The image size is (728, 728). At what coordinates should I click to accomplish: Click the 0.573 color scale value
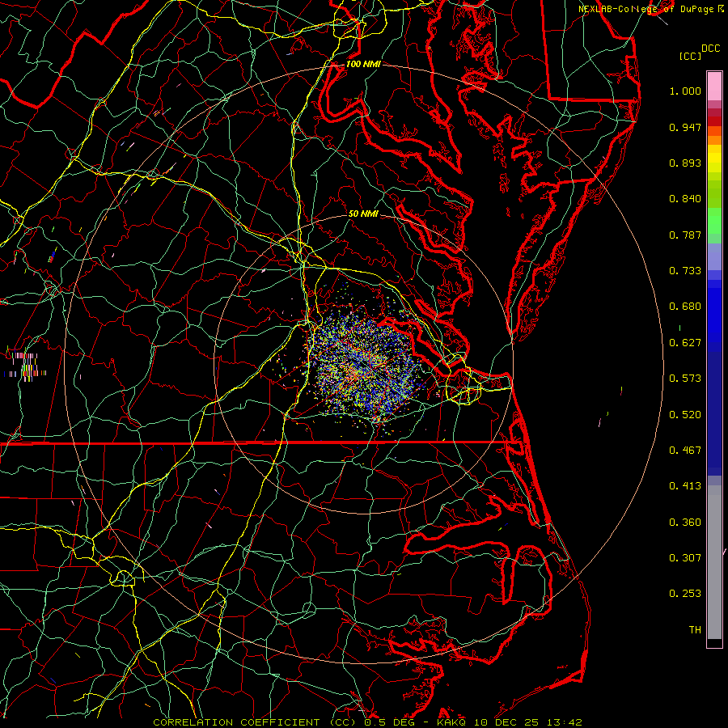click(x=685, y=379)
